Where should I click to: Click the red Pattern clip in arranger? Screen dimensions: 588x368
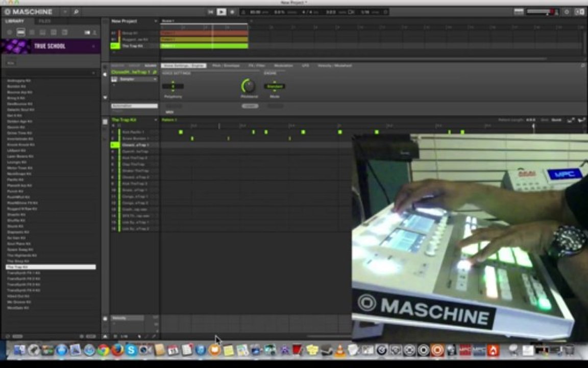(204, 33)
